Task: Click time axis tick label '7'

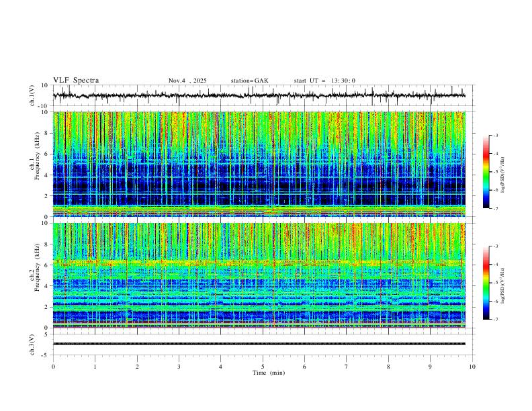Action: (347, 367)
